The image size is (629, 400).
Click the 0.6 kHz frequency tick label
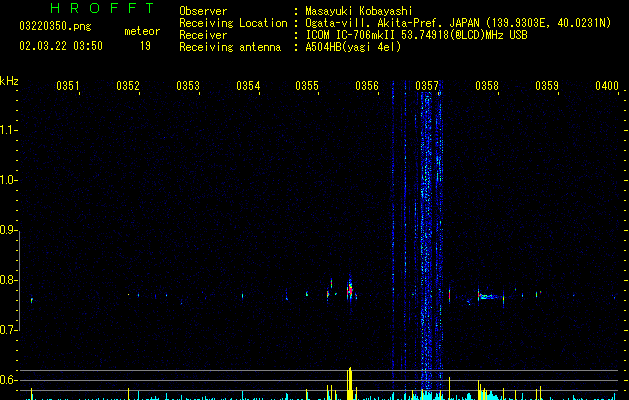(x=8, y=380)
